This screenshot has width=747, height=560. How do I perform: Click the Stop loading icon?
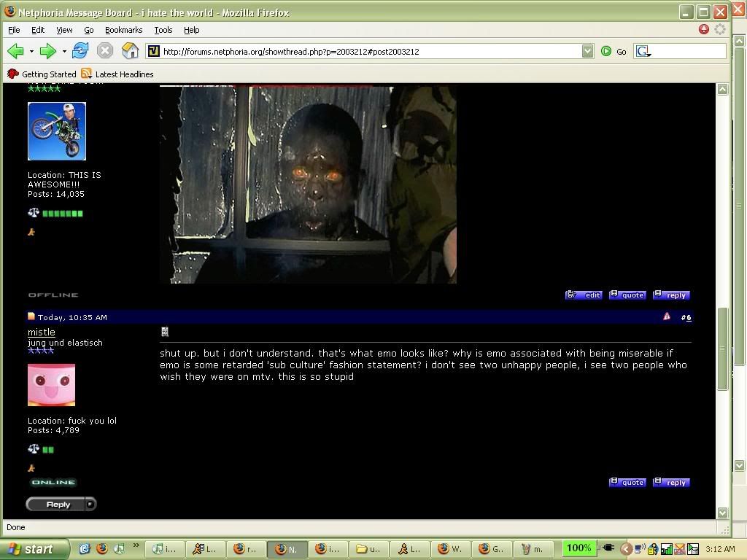click(105, 51)
